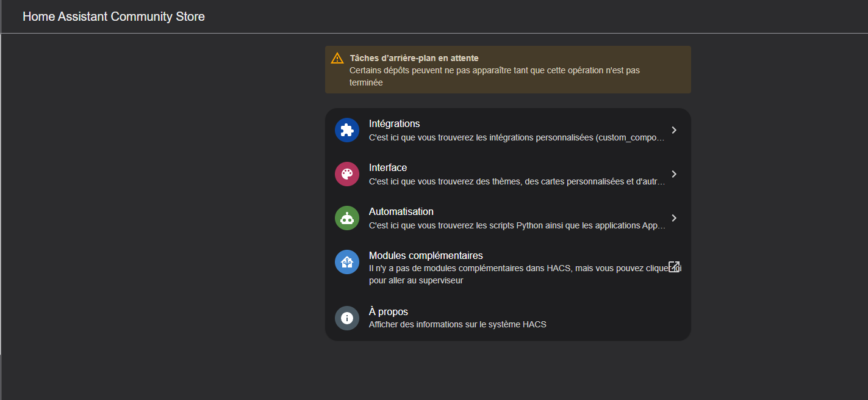
Task: Click the pink palette Interface icon
Action: [346, 174]
